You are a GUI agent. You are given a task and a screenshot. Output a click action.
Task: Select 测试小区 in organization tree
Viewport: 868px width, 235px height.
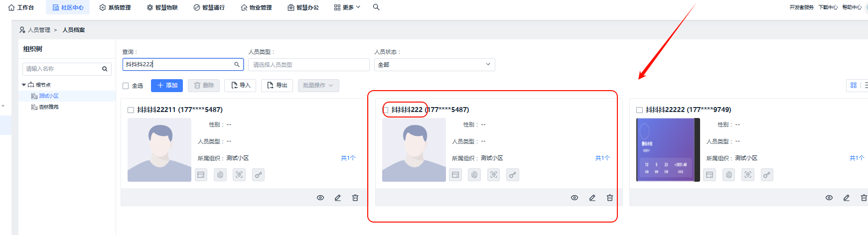[x=49, y=96]
